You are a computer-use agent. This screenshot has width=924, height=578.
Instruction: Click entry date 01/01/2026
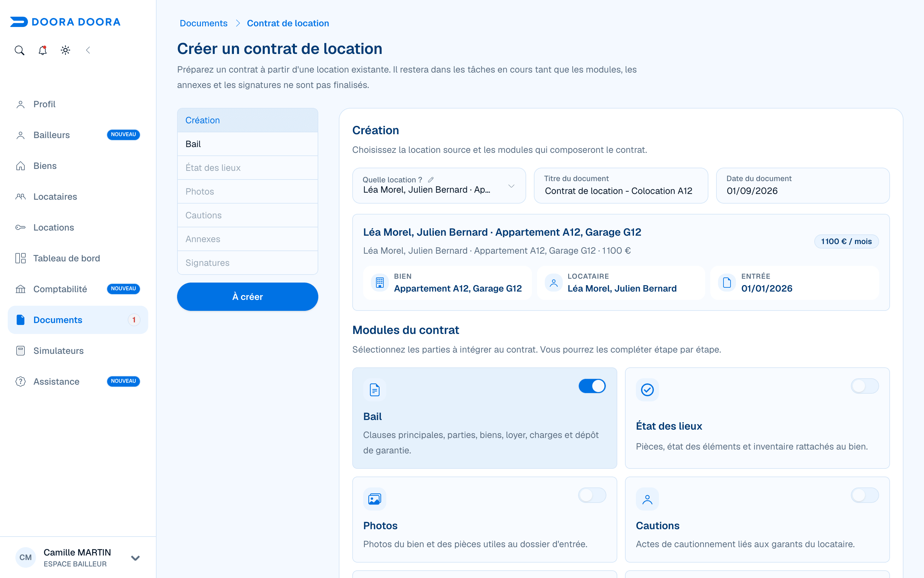point(767,289)
